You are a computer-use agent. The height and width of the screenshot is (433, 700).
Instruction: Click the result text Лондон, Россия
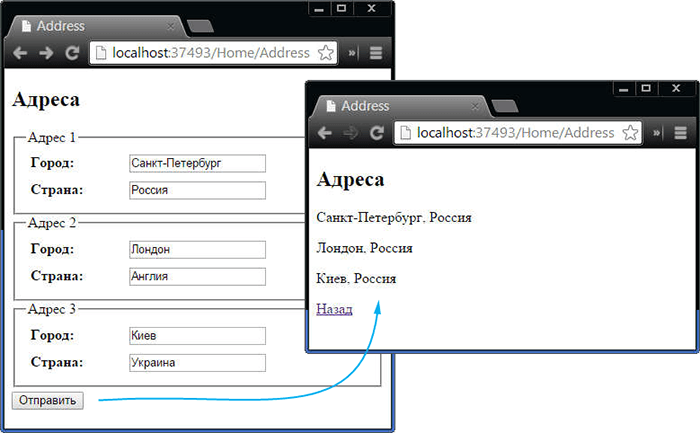(x=364, y=248)
